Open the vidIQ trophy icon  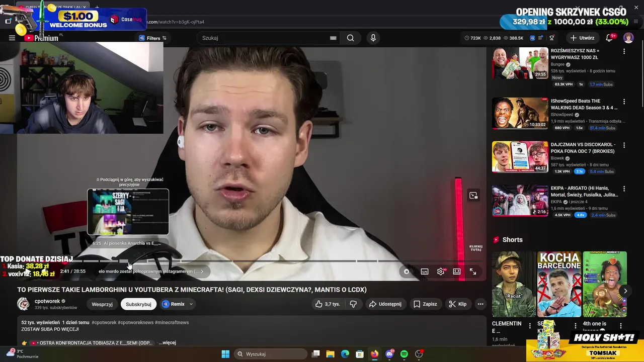552,38
